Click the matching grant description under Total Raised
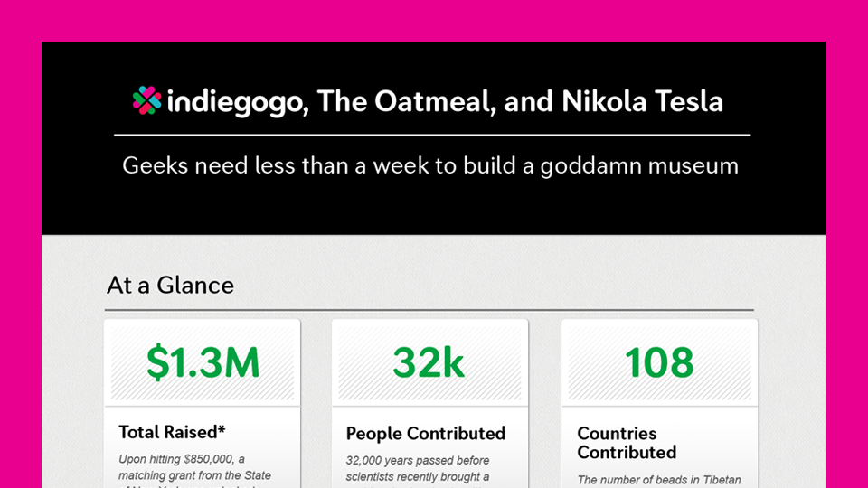 (x=194, y=467)
